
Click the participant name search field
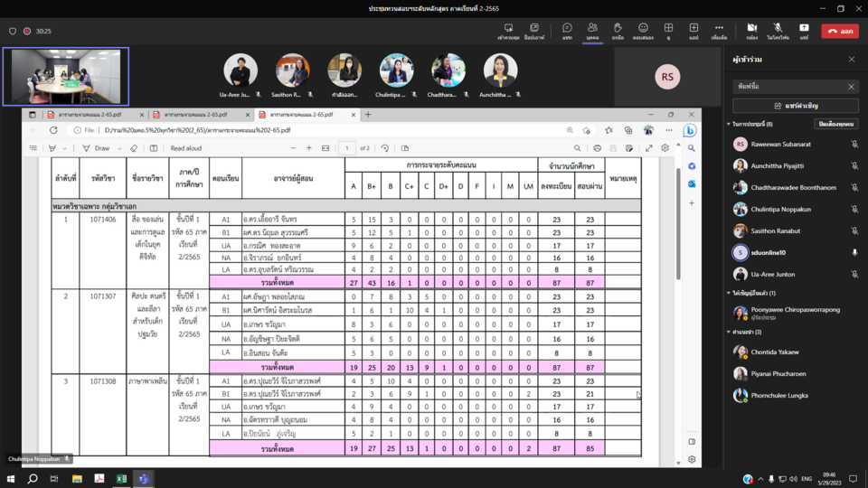788,87
